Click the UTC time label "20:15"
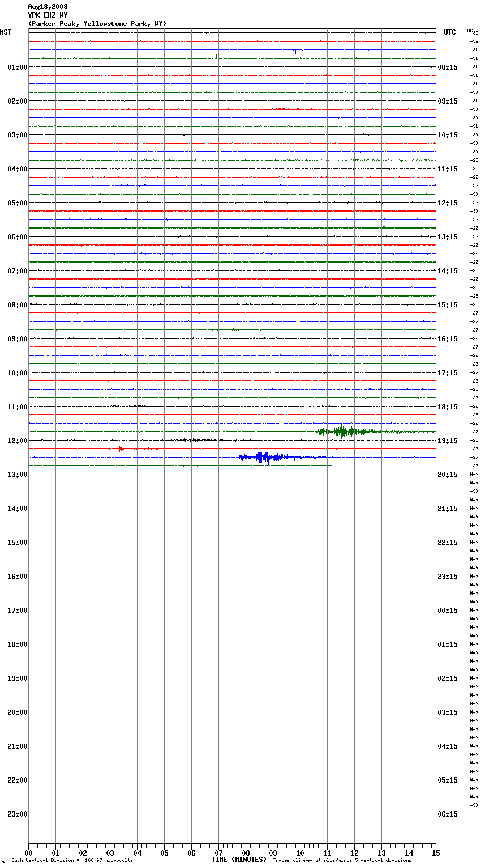481x868 pixels. click(x=448, y=475)
